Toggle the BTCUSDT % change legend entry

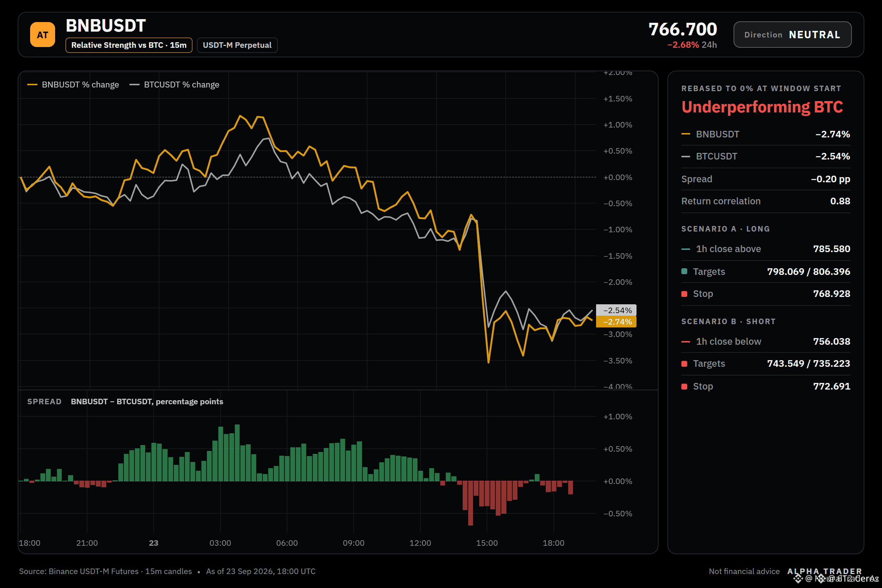tap(174, 85)
